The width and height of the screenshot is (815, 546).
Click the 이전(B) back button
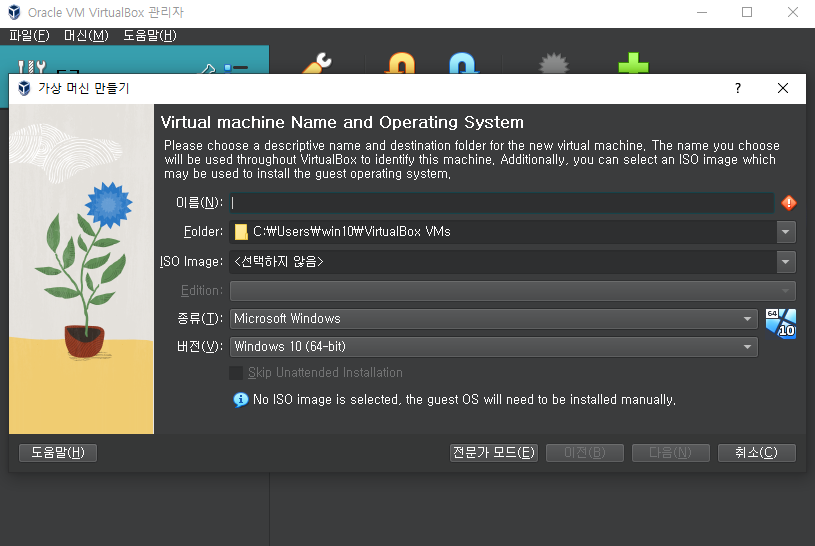pos(585,452)
